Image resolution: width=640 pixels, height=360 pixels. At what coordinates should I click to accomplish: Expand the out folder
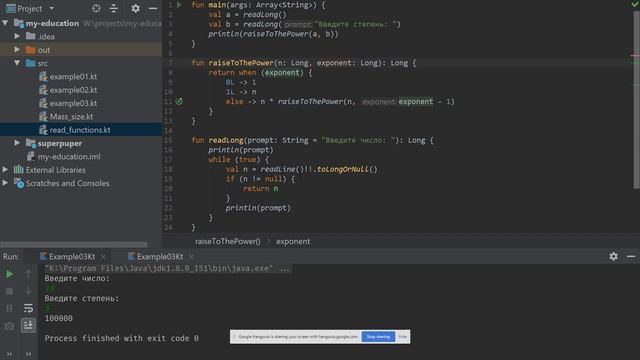(17, 49)
